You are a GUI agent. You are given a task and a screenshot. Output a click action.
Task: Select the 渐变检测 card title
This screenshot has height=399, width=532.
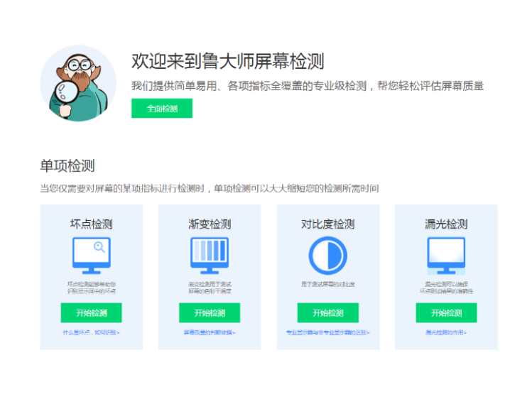(210, 224)
